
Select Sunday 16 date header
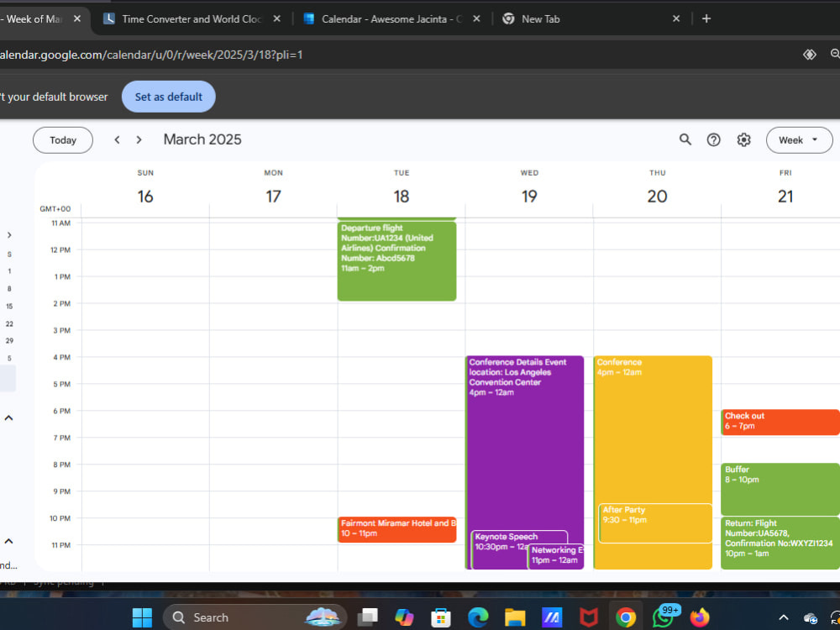[x=145, y=196]
